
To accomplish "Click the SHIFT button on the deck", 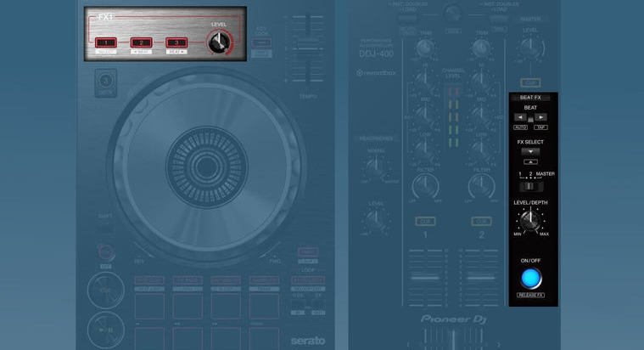I will 105,226.
